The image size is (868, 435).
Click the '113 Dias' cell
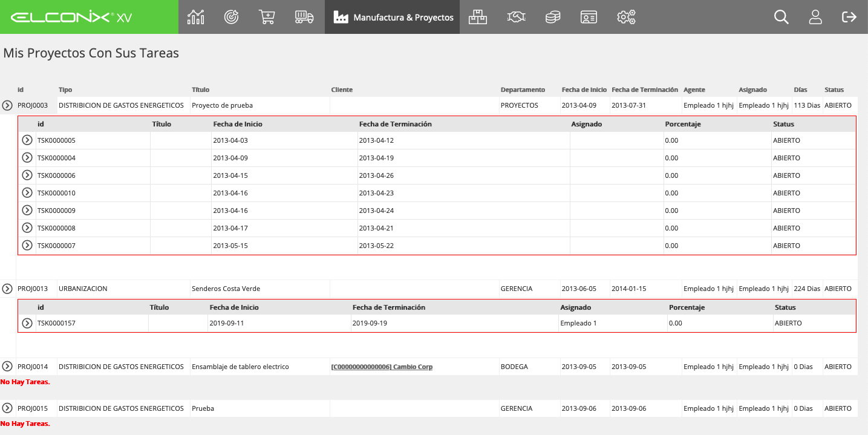(x=807, y=105)
